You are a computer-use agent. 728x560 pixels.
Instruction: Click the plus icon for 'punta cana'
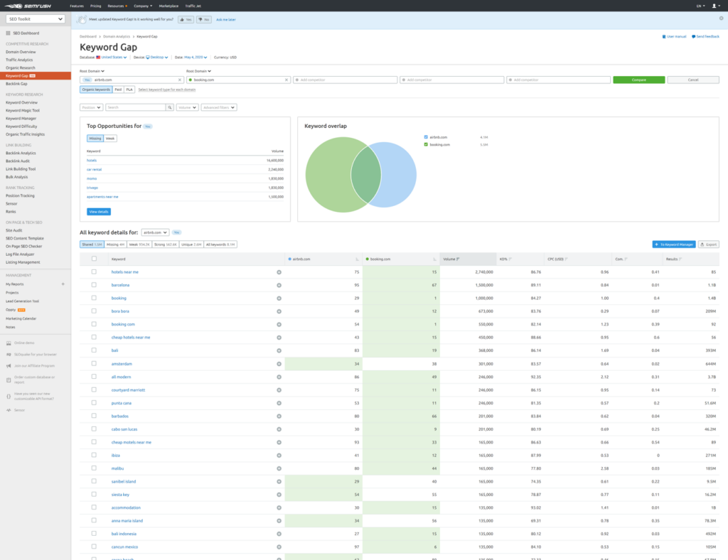tap(279, 403)
